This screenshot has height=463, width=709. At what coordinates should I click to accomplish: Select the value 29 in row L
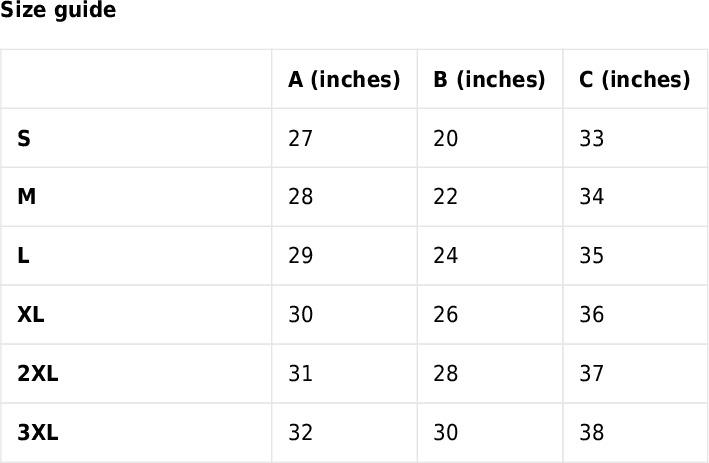click(300, 255)
